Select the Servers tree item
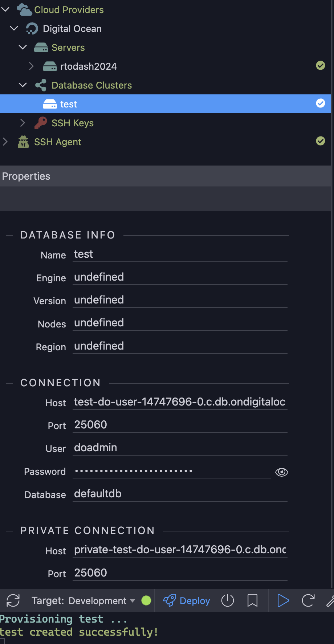This screenshot has width=334, height=644. [68, 48]
